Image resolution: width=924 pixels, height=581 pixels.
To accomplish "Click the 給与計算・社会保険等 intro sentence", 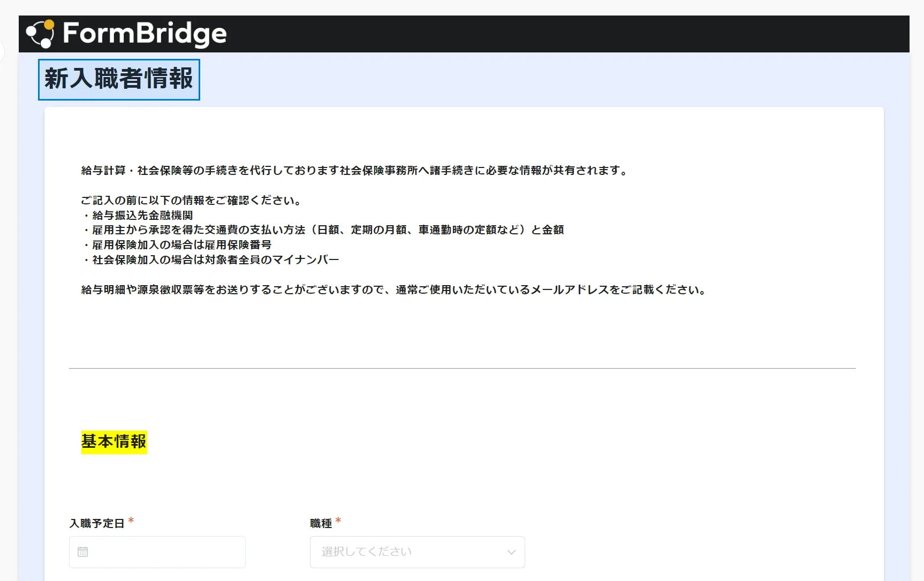I will 354,170.
